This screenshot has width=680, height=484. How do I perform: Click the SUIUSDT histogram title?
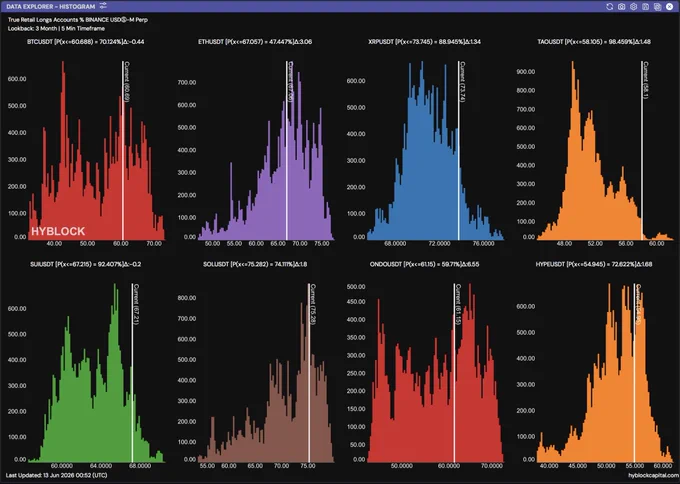pyautogui.click(x=85, y=264)
